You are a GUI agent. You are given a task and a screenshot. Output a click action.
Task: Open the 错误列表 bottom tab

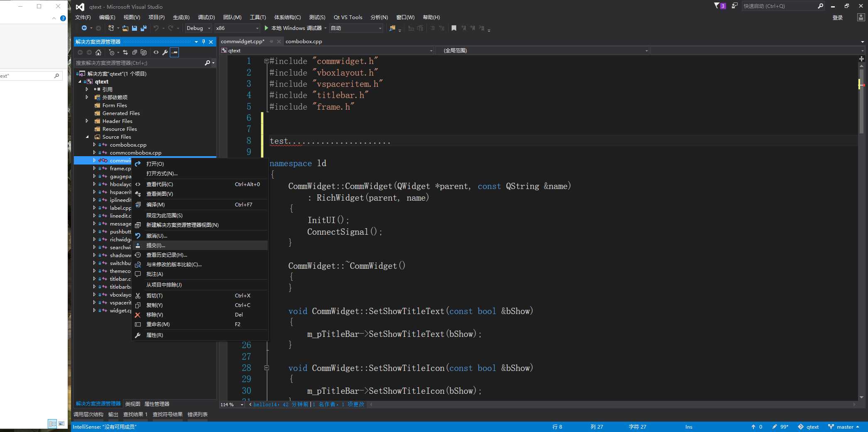coord(198,415)
